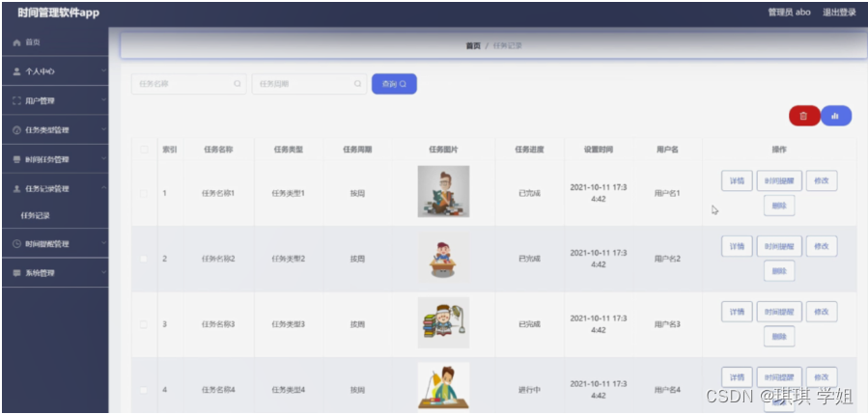The width and height of the screenshot is (868, 414).
Task: Click the magnifier icon in 任务名称 field
Action: click(x=237, y=84)
